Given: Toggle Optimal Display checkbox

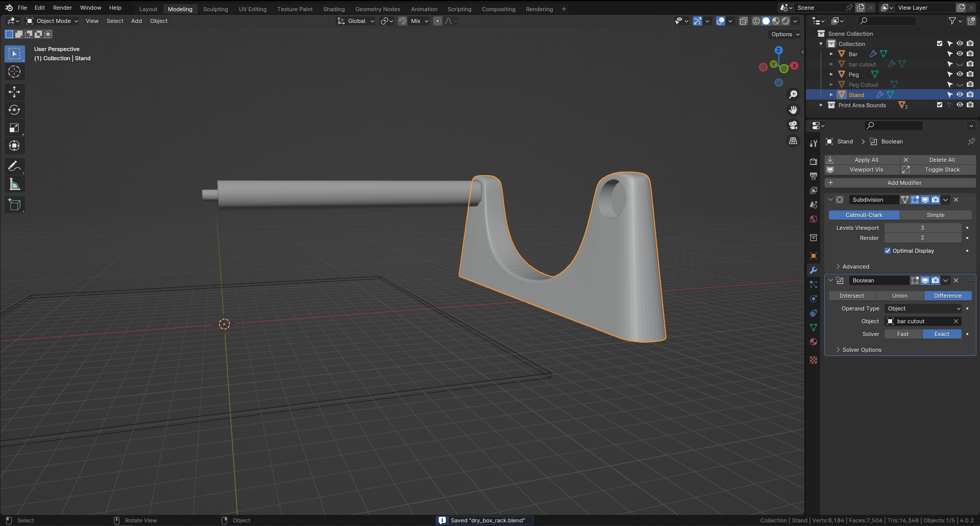Looking at the screenshot, I should pyautogui.click(x=888, y=251).
